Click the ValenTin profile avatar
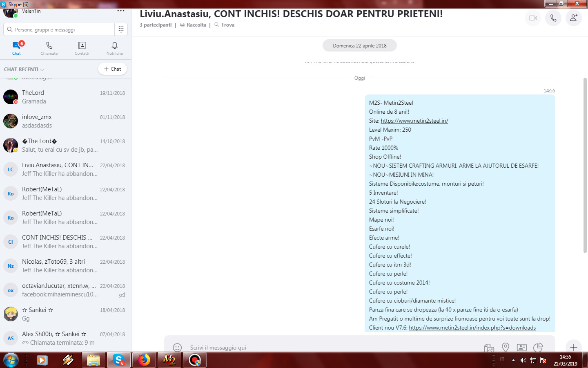This screenshot has height=368, width=588. tap(11, 12)
